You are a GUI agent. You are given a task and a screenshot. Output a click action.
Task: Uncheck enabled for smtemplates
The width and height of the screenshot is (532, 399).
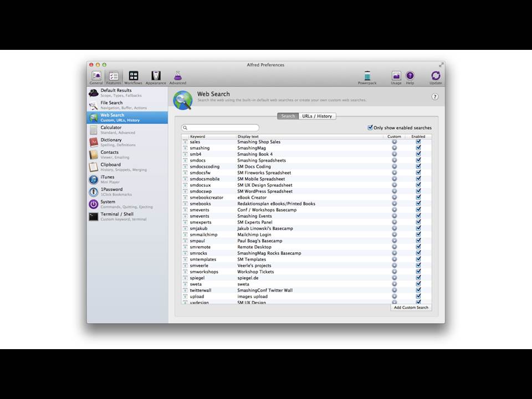[x=418, y=259]
